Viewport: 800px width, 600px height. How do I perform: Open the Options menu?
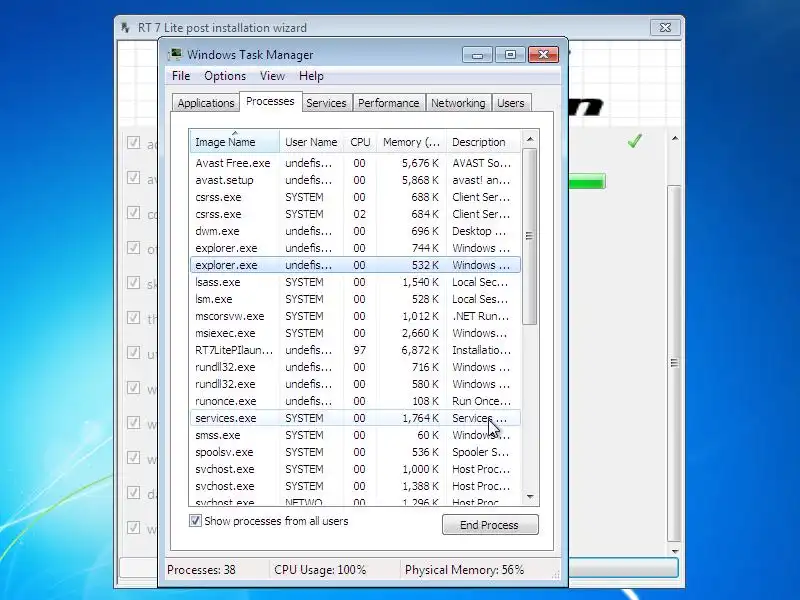click(225, 76)
